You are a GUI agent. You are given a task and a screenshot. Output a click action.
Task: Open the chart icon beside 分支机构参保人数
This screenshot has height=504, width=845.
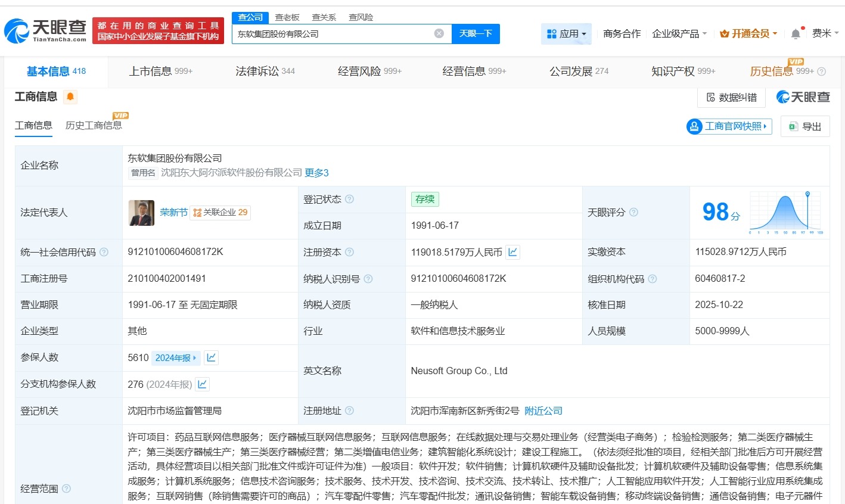click(202, 384)
